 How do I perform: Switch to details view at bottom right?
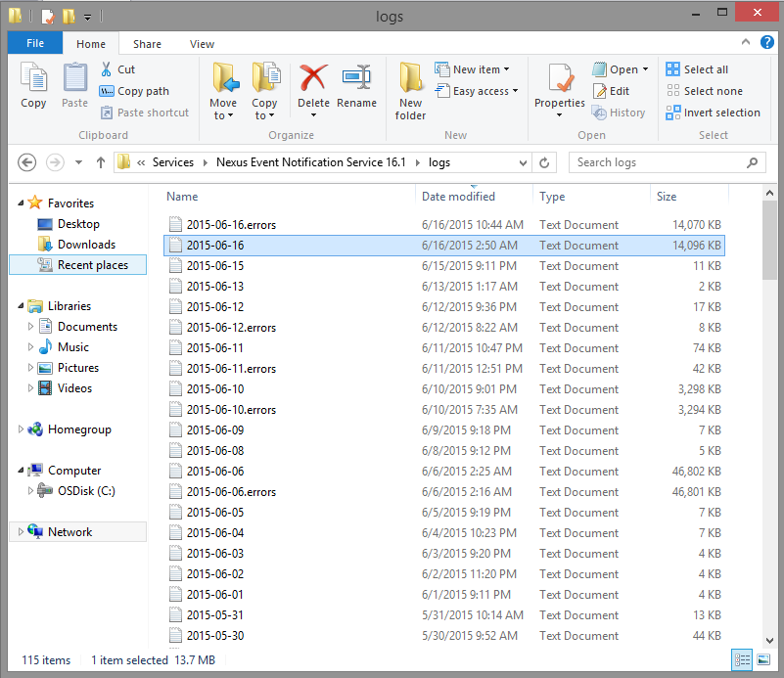(x=743, y=659)
